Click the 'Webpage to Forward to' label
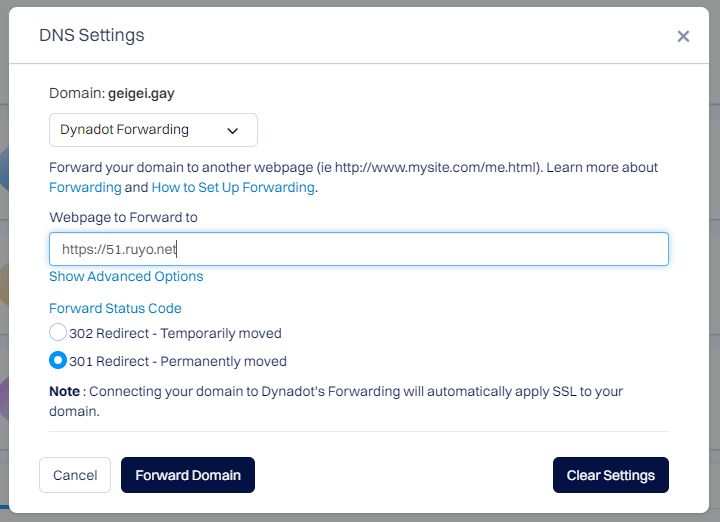The image size is (720, 522). pyautogui.click(x=124, y=217)
